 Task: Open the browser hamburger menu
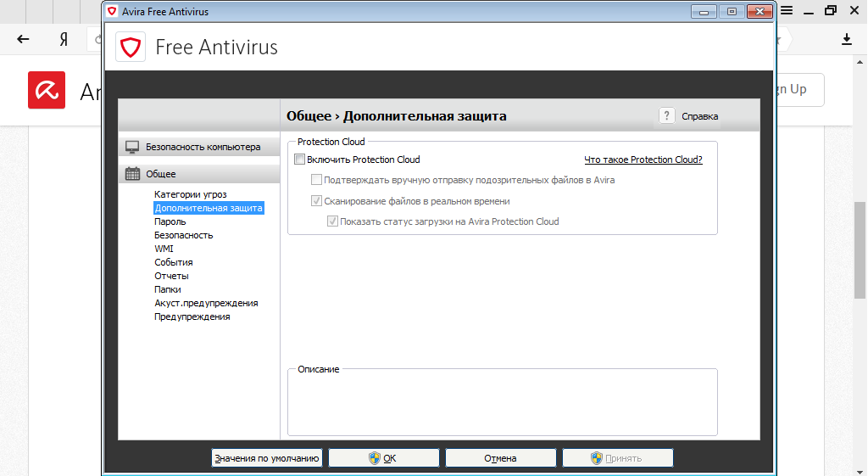point(787,10)
